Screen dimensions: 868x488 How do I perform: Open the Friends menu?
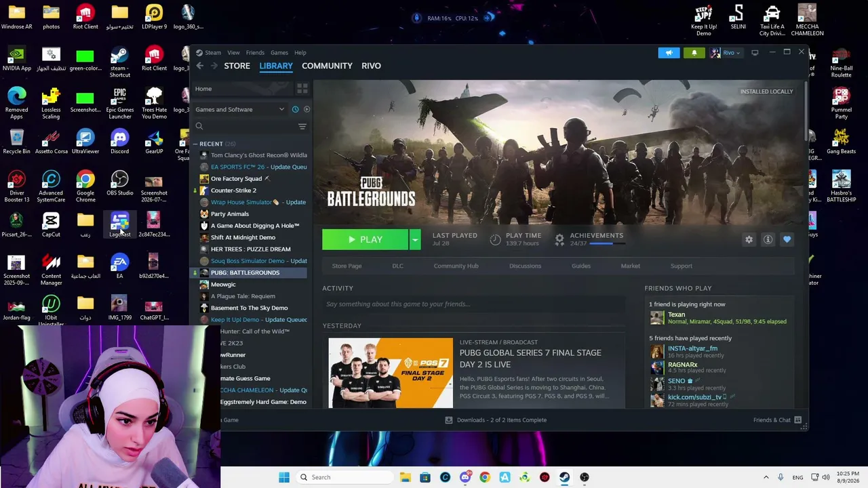[x=255, y=52]
